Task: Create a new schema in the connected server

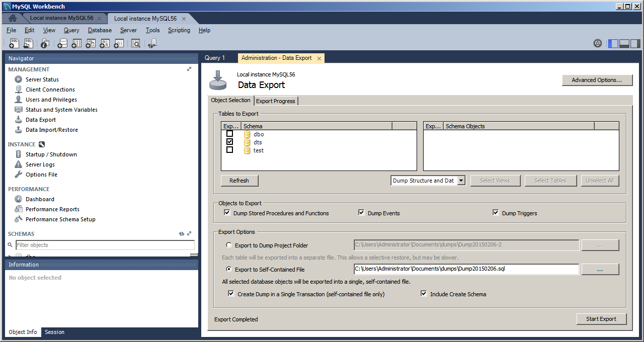Action: tap(63, 43)
